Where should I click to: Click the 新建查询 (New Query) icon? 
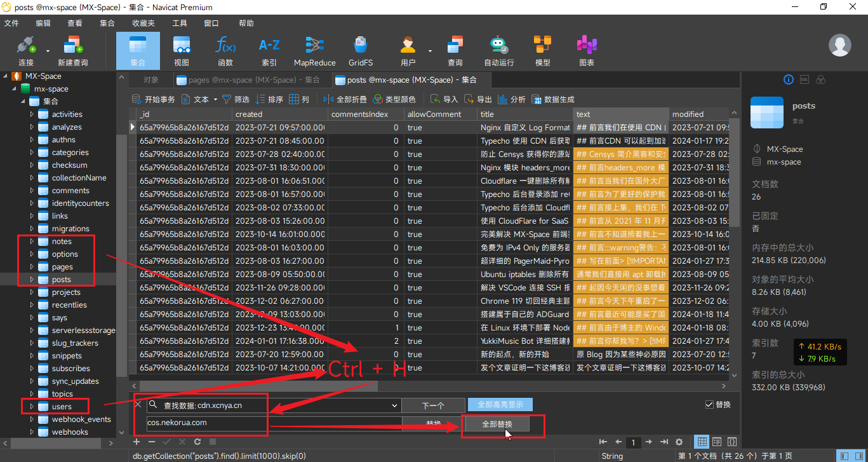[x=73, y=50]
